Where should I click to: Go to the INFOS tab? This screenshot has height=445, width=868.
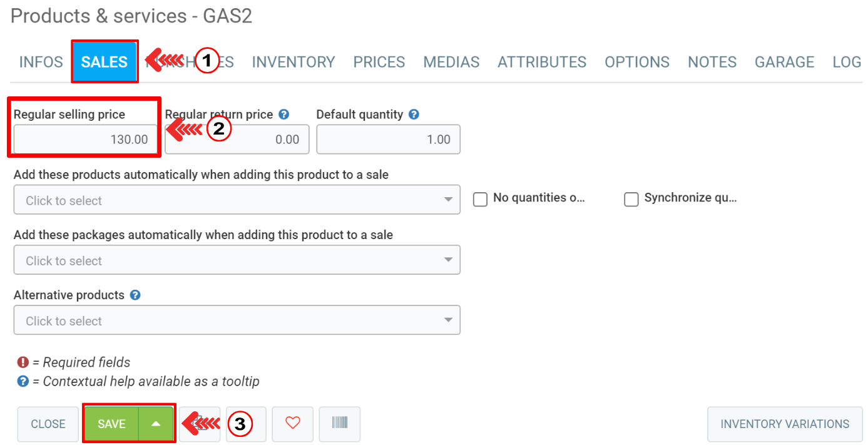[41, 62]
